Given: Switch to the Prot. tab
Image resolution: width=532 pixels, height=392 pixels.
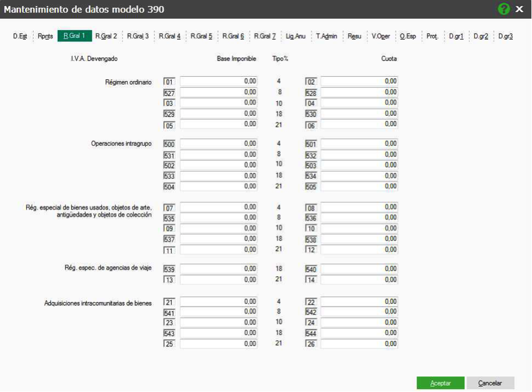Looking at the screenshot, I should point(432,36).
